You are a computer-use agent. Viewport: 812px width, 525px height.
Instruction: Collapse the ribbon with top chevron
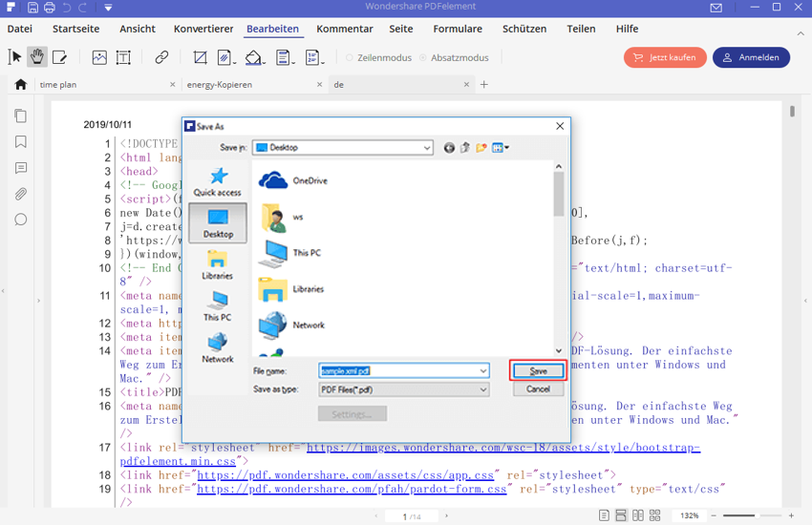pyautogui.click(x=801, y=33)
